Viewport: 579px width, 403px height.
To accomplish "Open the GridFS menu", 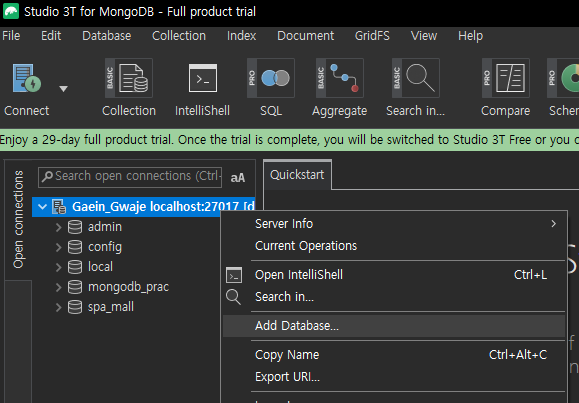I will click(x=372, y=36).
